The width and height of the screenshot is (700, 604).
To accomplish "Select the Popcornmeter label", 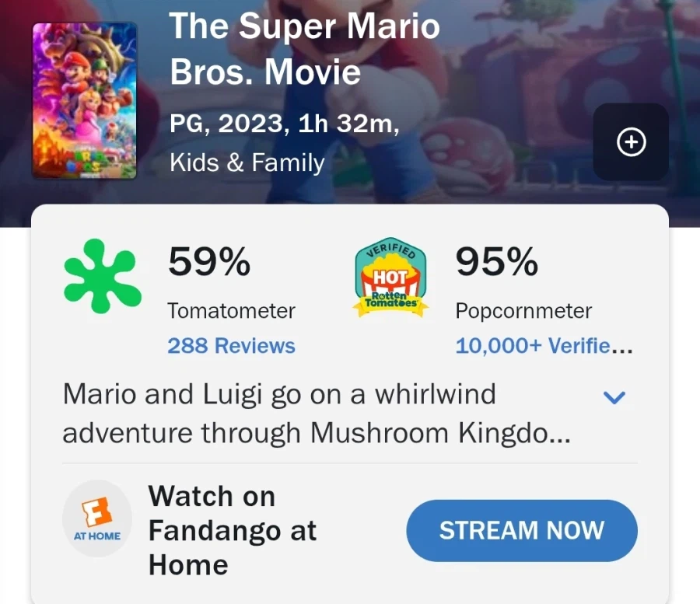I will 523,311.
